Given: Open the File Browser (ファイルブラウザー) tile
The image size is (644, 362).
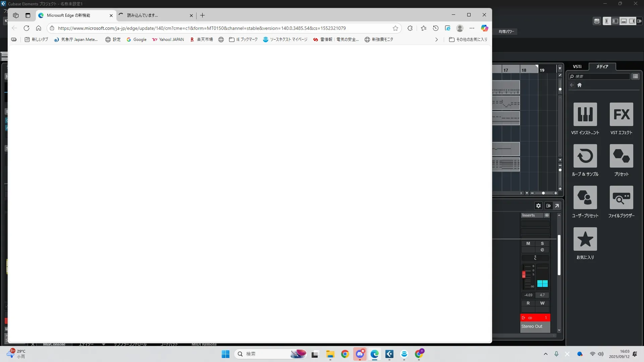Looking at the screenshot, I should click(x=621, y=197).
